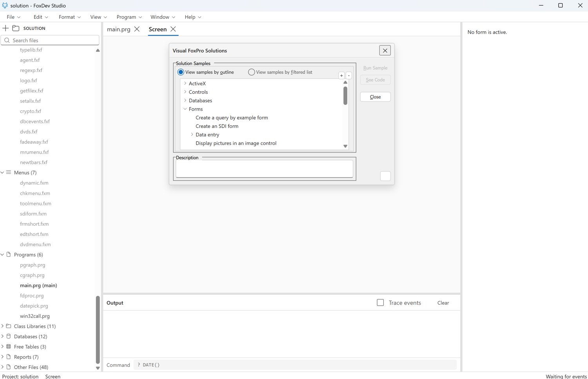Close the main.prg tab
Screen dimensions: 588x379
137,29
